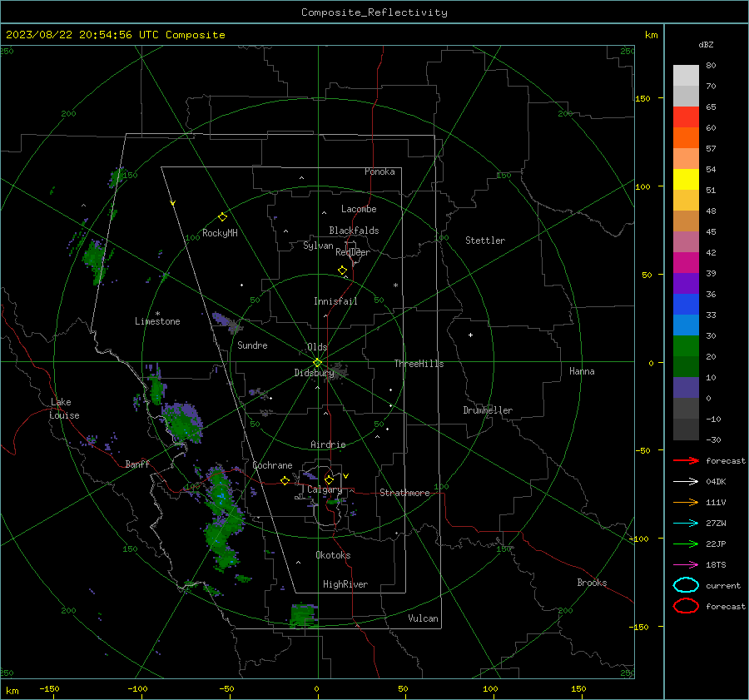Click the green 22JP arrow legend icon
The height and width of the screenshot is (700, 749).
[x=686, y=544]
